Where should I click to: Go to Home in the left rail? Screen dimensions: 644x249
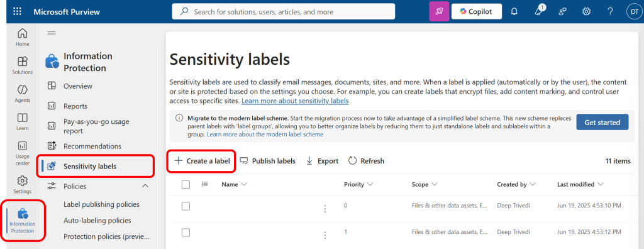pyautogui.click(x=23, y=37)
